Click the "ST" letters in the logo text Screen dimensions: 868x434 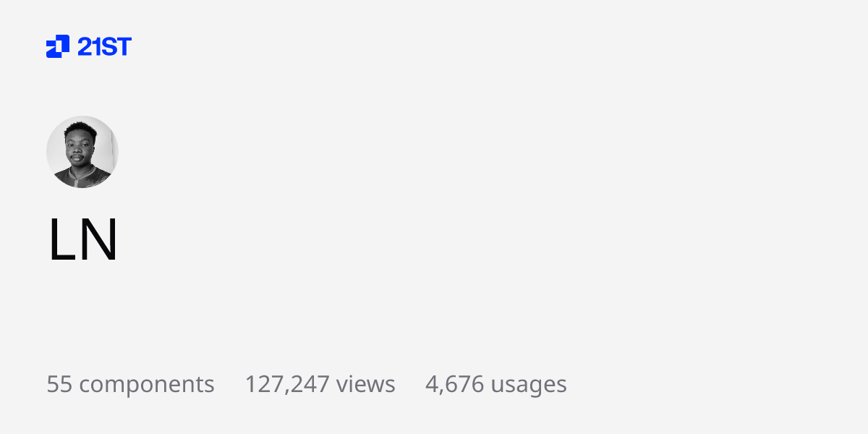[x=117, y=47]
